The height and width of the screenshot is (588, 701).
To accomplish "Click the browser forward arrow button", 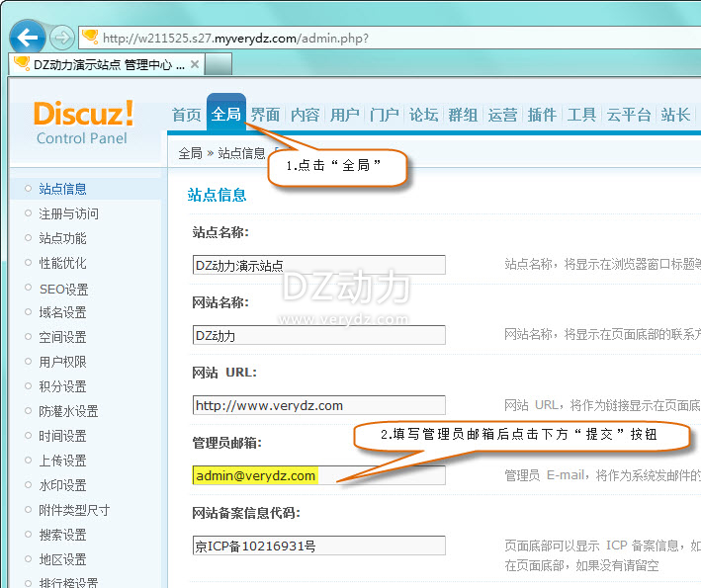I will pos(61,38).
